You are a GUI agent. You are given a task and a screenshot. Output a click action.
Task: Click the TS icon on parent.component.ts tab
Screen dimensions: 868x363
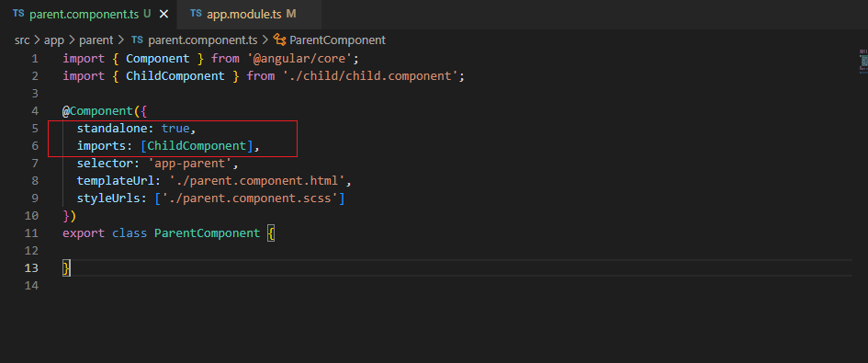(18, 14)
